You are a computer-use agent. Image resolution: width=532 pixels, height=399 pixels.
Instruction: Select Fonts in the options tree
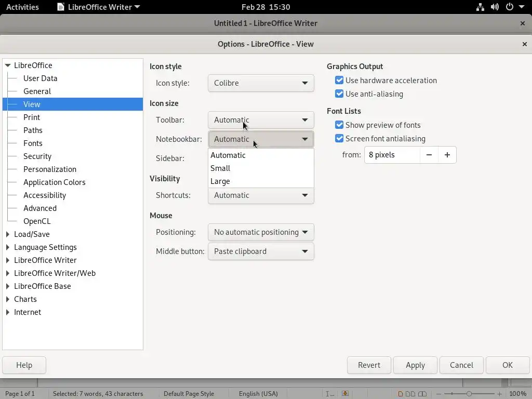click(x=33, y=143)
